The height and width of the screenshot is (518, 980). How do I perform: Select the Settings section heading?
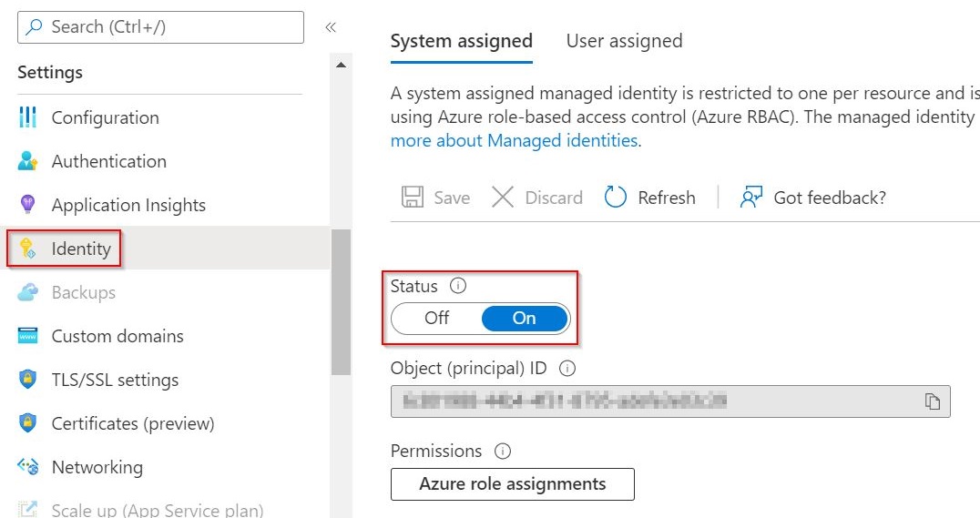50,73
